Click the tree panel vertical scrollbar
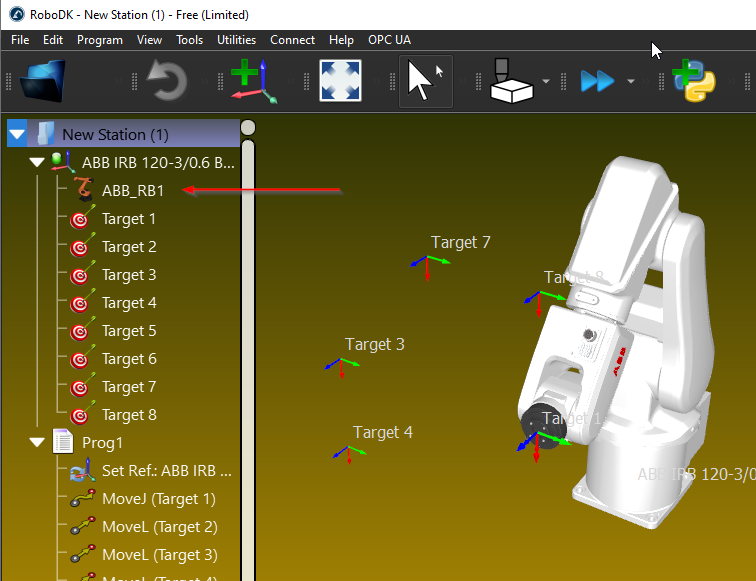 point(248,360)
